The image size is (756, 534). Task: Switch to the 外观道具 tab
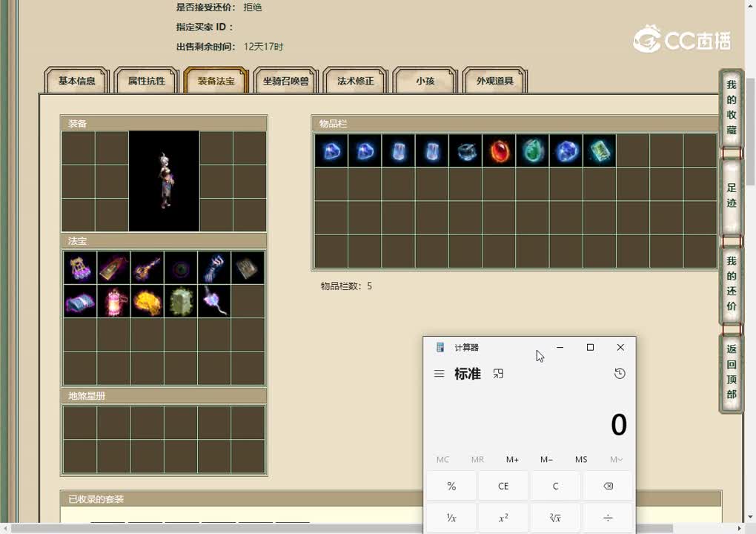[494, 81]
